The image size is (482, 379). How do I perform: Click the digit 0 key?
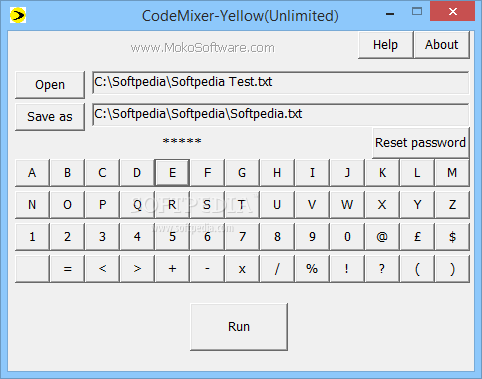(347, 237)
